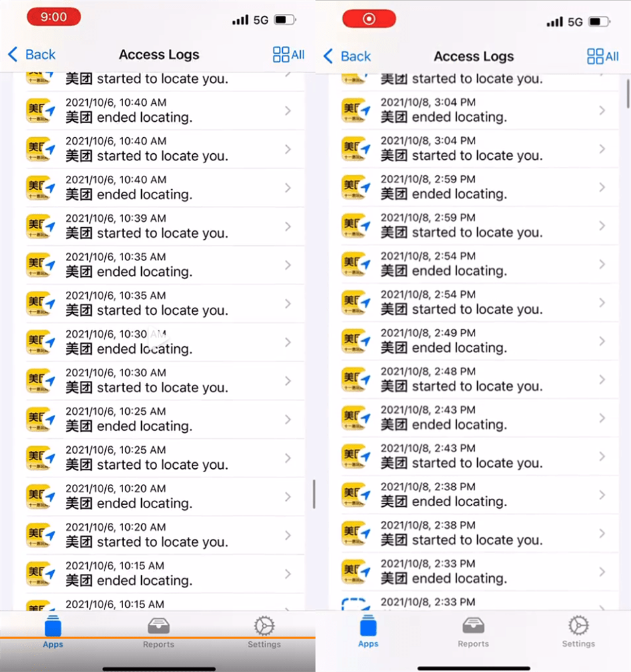Tap cellular signal bars on right phone status bar

coord(554,22)
